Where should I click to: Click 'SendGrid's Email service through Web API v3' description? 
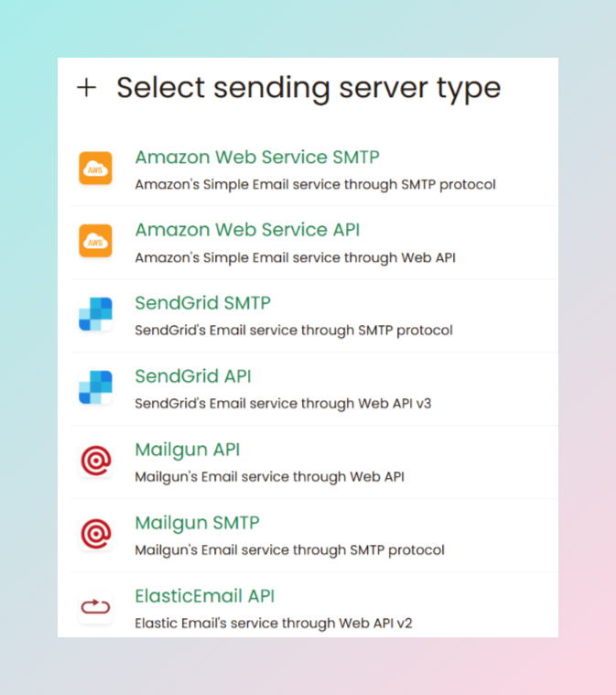click(x=283, y=404)
